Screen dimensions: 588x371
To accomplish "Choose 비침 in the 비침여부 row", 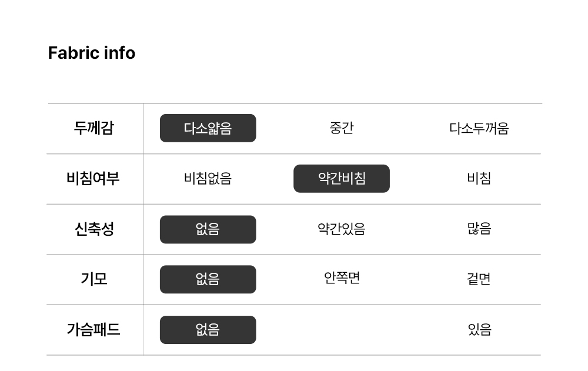I will pyautogui.click(x=479, y=179).
